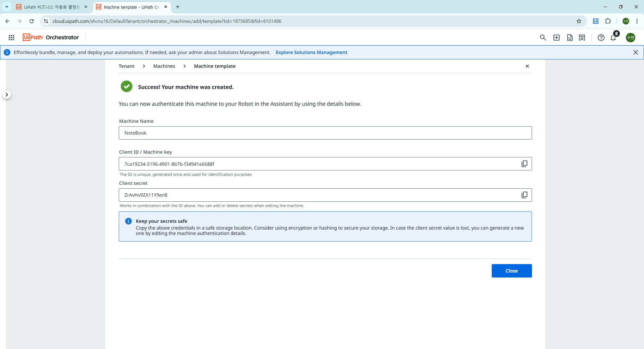Click the banner info icon

7,52
